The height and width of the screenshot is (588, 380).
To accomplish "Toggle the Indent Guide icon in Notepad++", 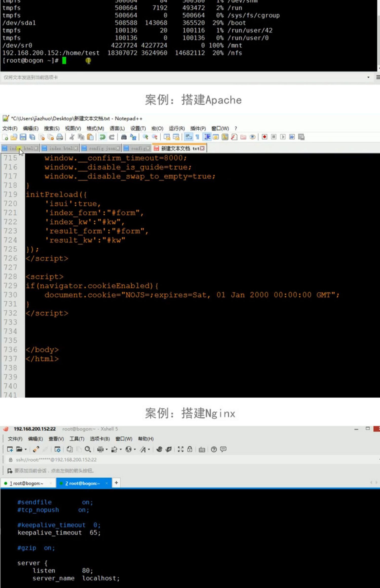I will coord(207,137).
